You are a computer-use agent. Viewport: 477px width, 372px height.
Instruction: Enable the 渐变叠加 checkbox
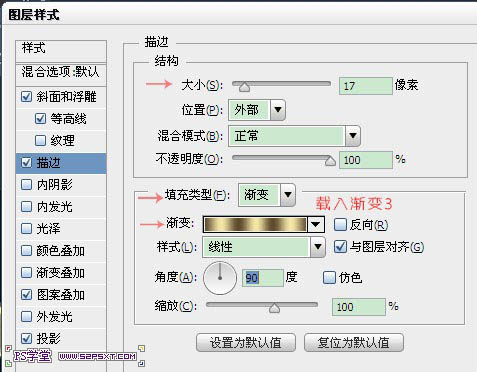(26, 272)
